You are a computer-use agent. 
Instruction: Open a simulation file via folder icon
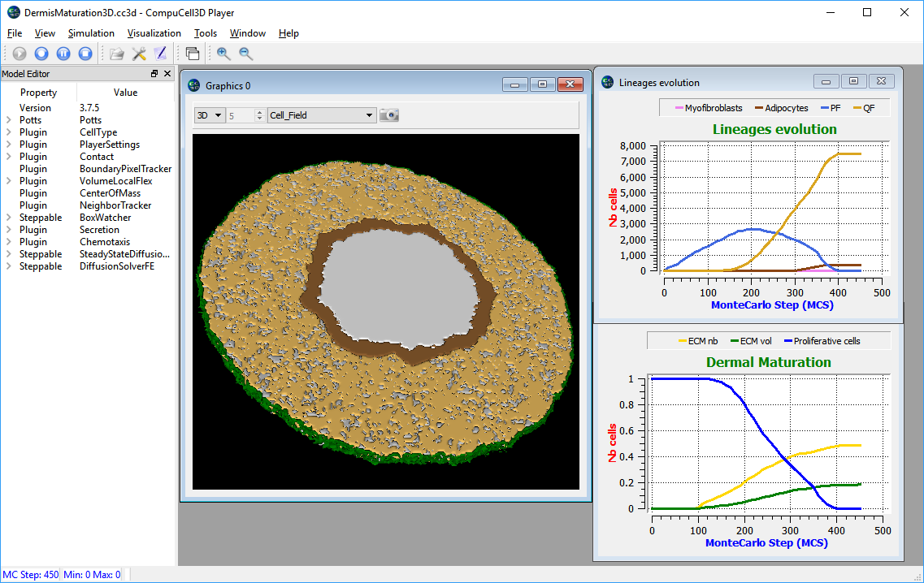pos(117,54)
